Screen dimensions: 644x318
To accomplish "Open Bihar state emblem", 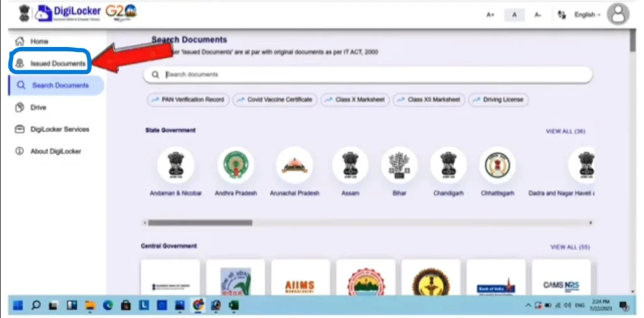I will 399,165.
